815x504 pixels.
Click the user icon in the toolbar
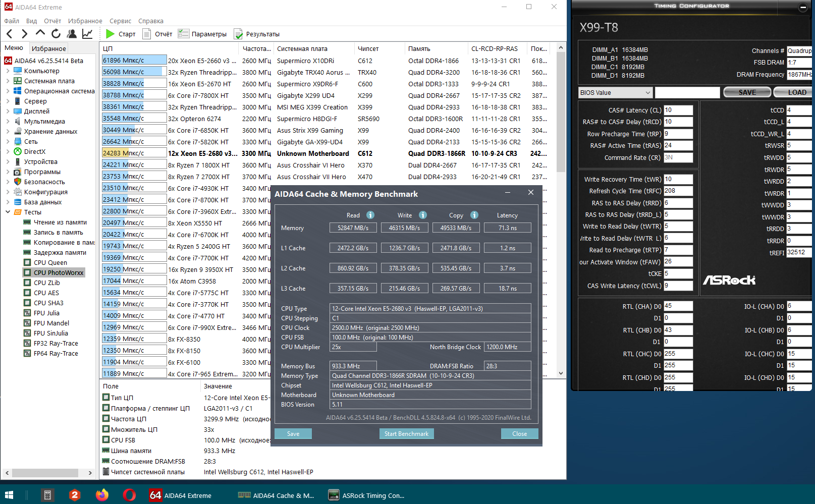[x=72, y=34]
